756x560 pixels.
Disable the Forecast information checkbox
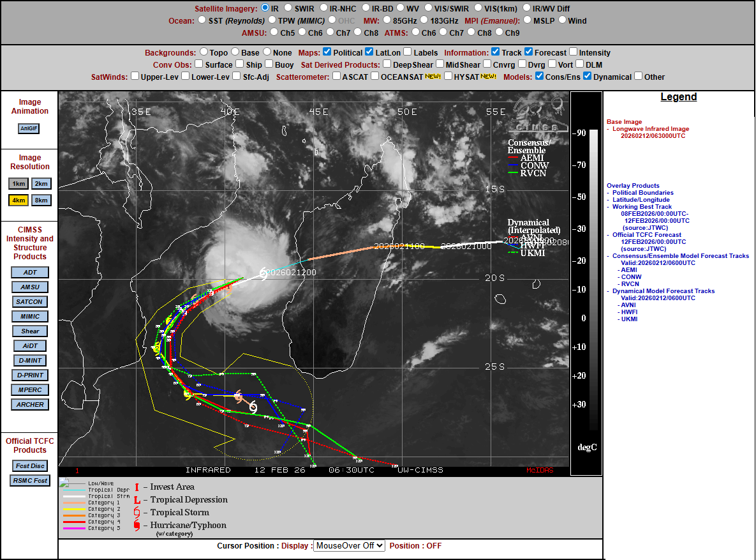pos(528,52)
